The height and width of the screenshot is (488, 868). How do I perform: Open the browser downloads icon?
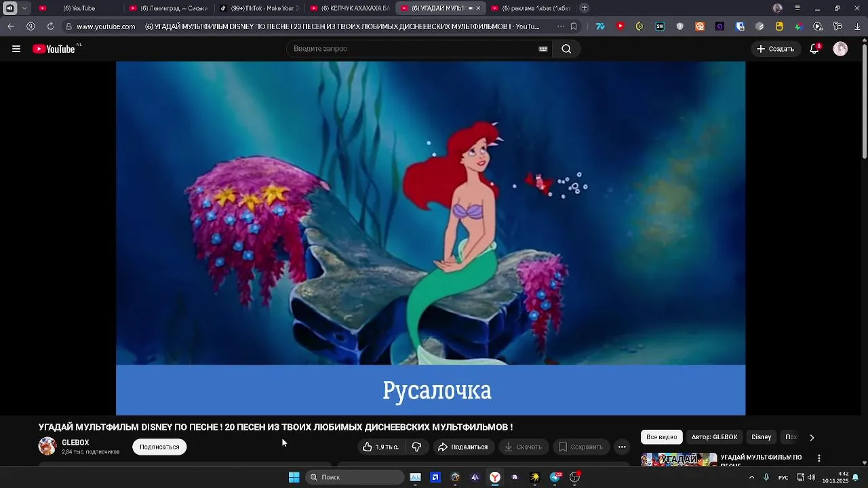pyautogui.click(x=857, y=26)
